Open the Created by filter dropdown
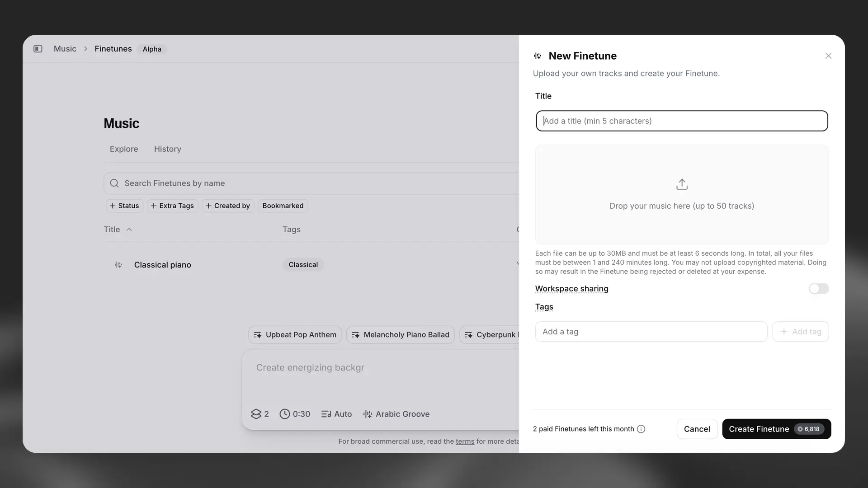This screenshot has width=868, height=488. click(228, 206)
